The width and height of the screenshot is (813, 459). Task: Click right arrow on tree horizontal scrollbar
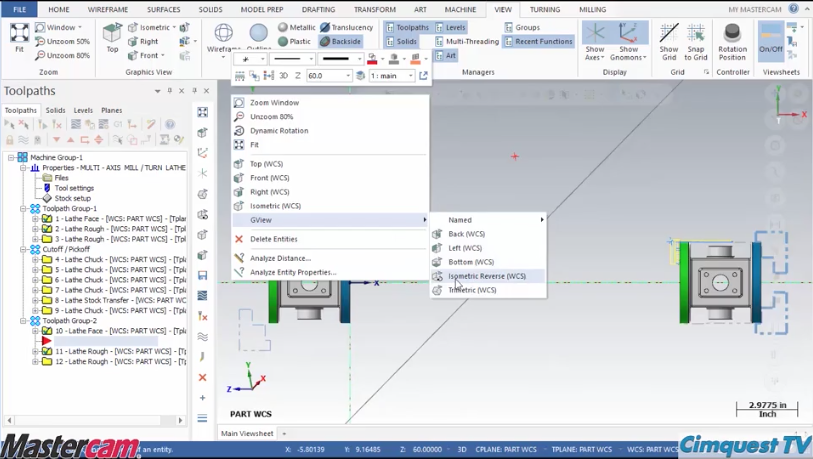180,420
